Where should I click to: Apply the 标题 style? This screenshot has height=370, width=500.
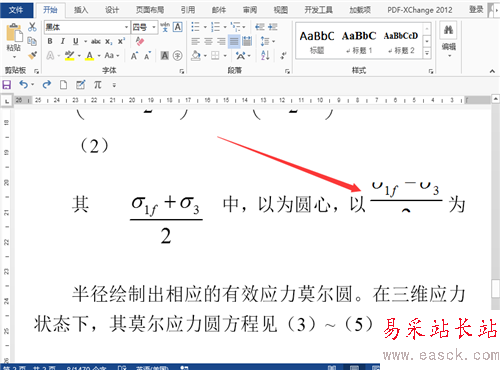click(x=317, y=42)
